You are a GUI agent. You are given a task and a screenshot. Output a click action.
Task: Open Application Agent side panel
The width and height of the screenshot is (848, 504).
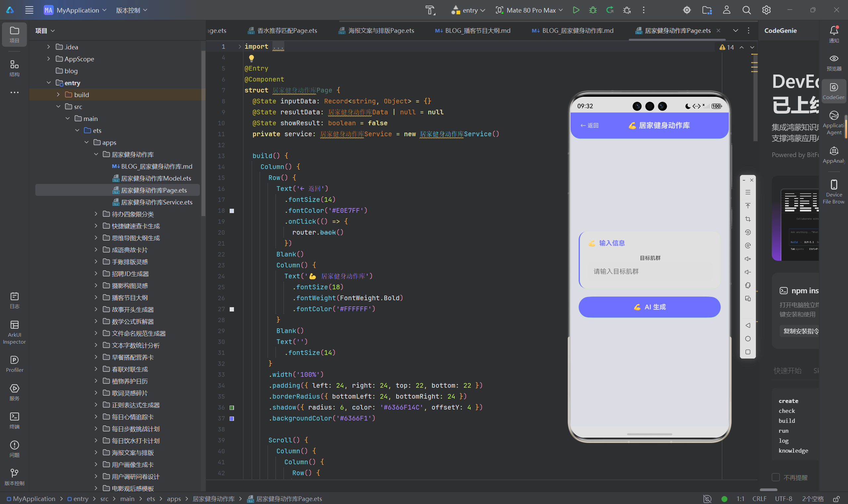click(x=834, y=122)
